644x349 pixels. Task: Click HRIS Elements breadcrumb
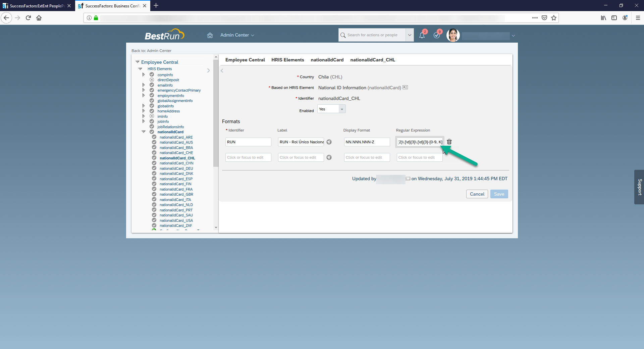pyautogui.click(x=288, y=60)
